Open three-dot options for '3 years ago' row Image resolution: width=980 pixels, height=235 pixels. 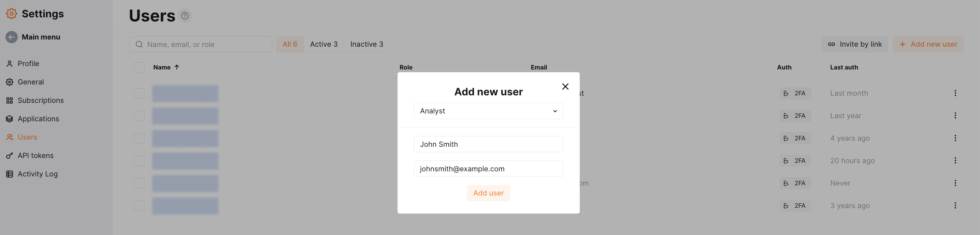tap(955, 205)
